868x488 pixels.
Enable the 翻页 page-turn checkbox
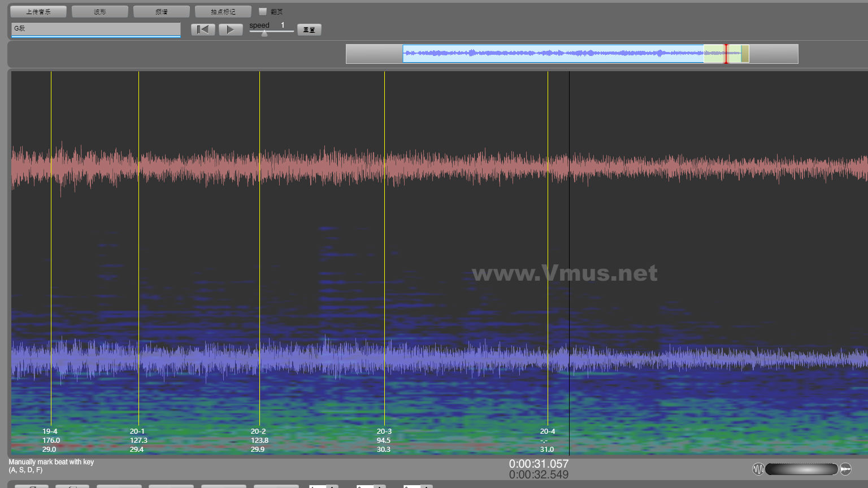tap(263, 11)
